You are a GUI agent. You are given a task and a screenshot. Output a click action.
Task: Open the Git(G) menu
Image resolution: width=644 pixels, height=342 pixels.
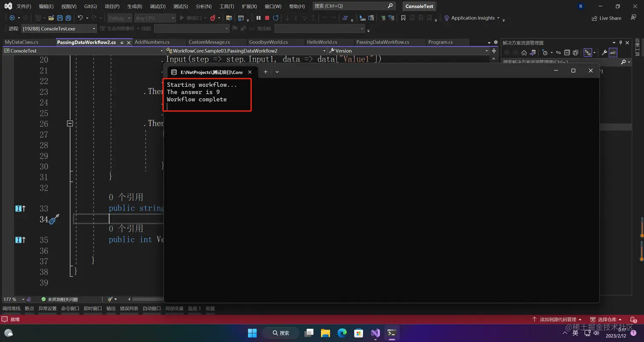click(x=90, y=6)
